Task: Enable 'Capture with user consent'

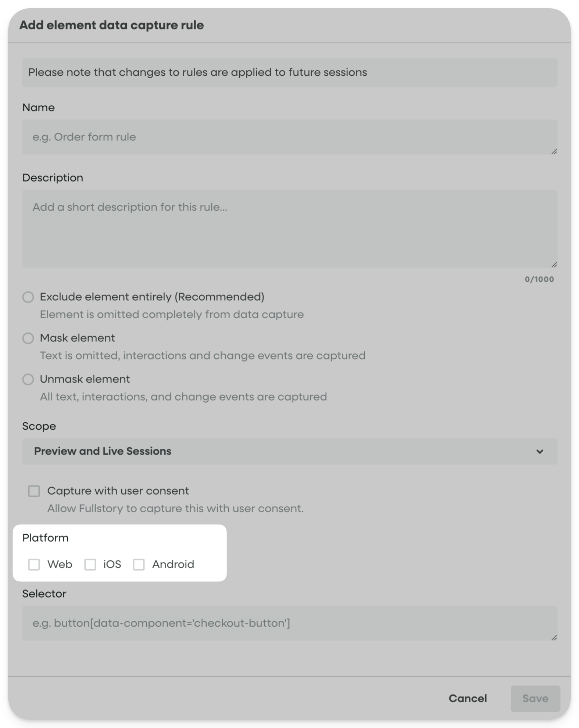Action: (33, 491)
